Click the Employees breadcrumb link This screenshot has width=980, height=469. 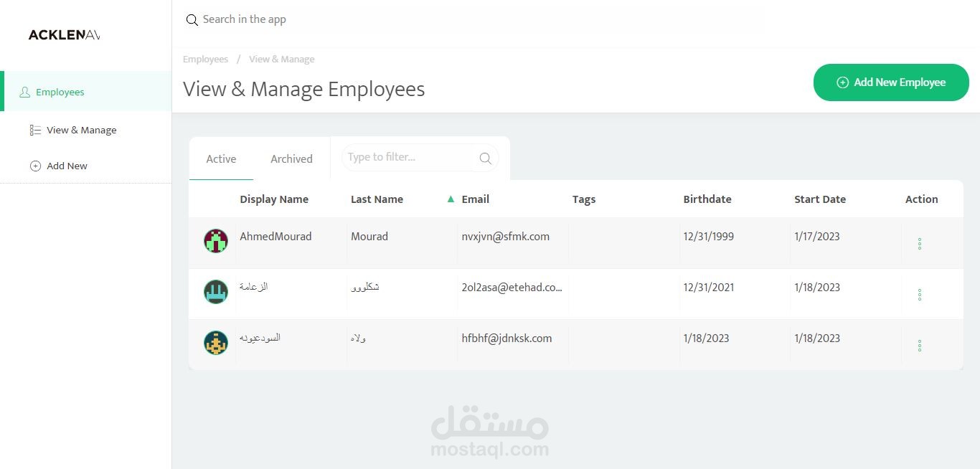pos(205,60)
